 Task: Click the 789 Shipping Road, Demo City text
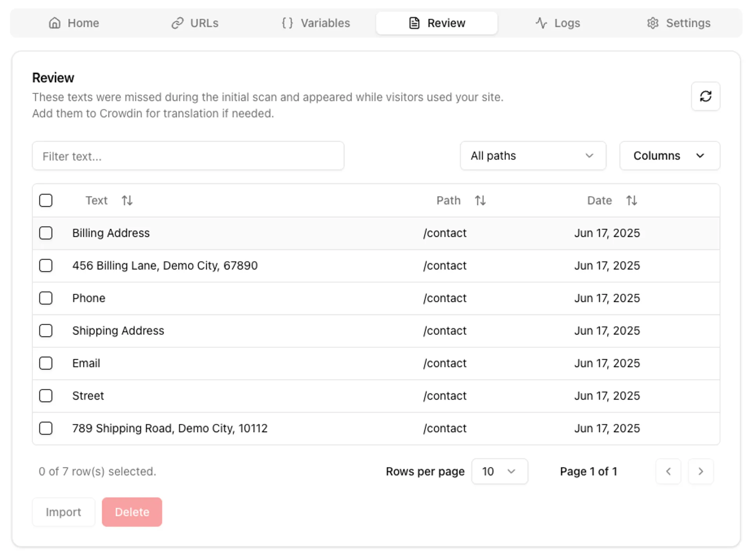point(170,428)
